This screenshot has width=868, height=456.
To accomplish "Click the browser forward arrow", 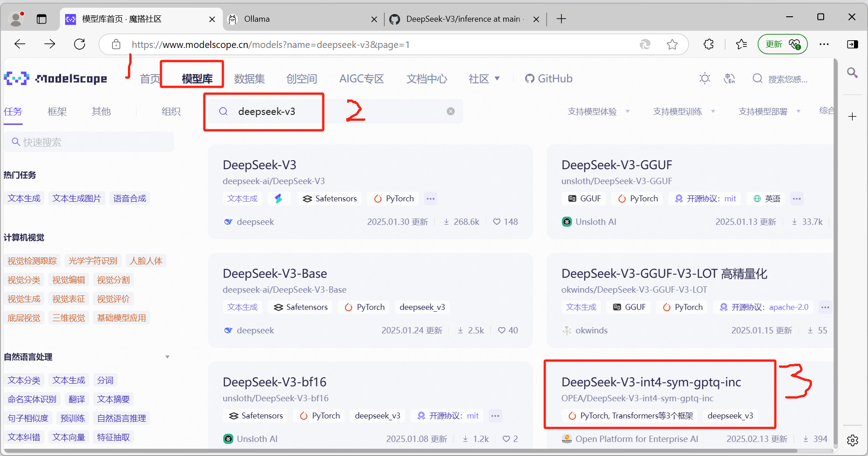I will (x=50, y=44).
